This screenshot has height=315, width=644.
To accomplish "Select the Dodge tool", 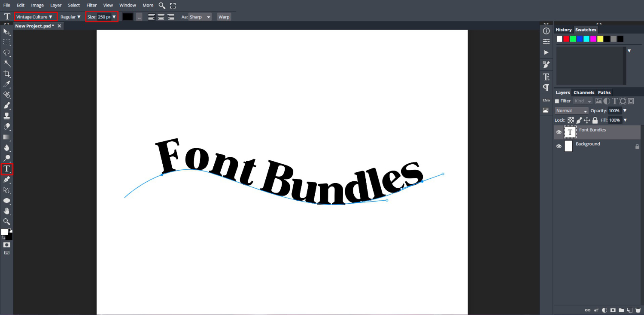I will tap(7, 158).
